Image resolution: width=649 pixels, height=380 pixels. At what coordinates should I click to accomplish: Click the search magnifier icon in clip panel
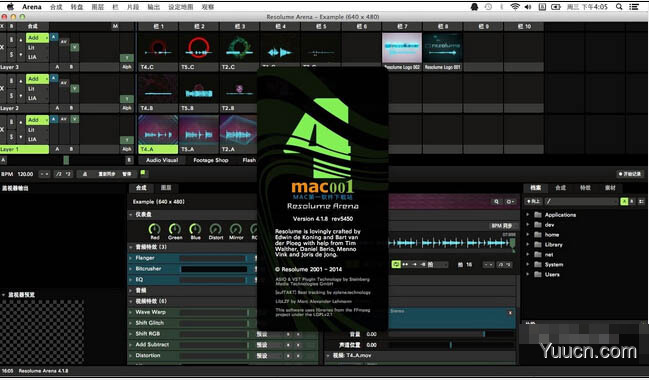click(496, 202)
